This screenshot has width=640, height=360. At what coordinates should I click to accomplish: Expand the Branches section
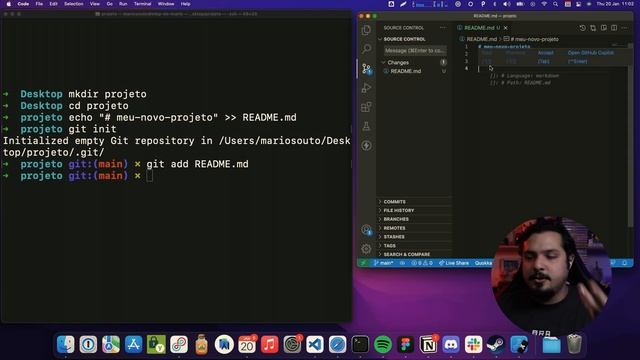coord(414,219)
